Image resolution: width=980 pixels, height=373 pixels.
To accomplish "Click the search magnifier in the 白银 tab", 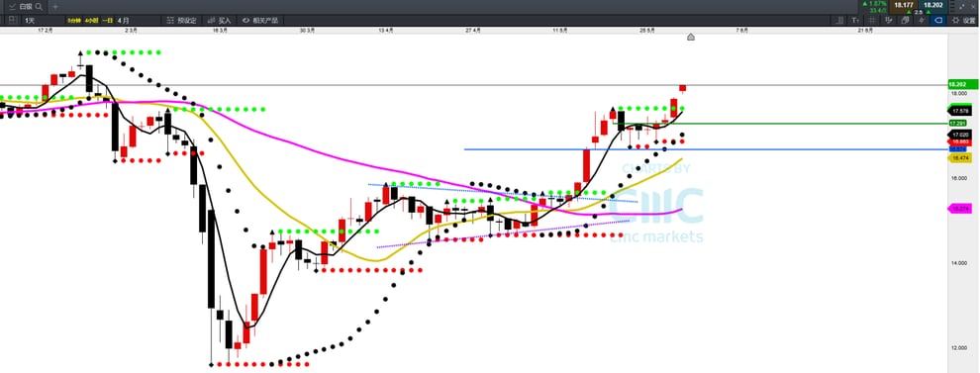I will (x=39, y=7).
